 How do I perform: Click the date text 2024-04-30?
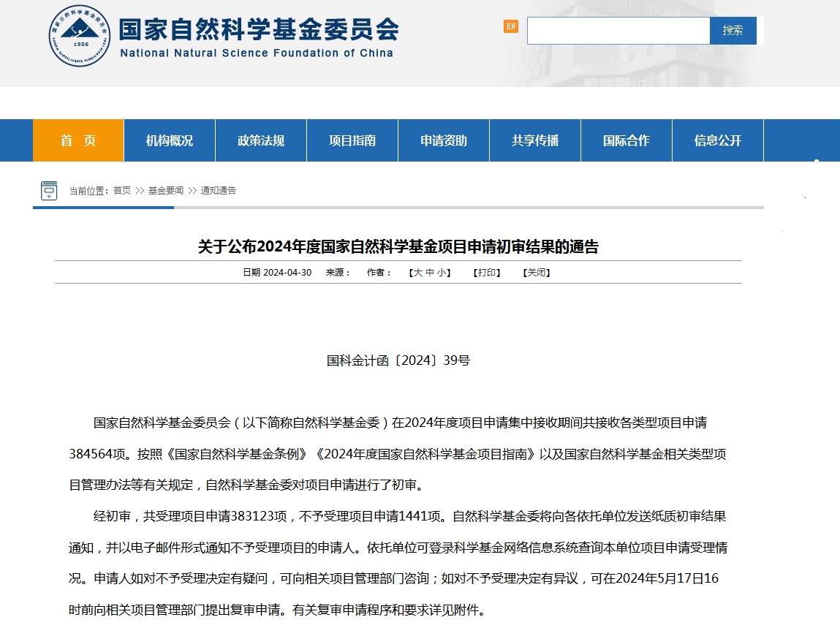pos(287,272)
